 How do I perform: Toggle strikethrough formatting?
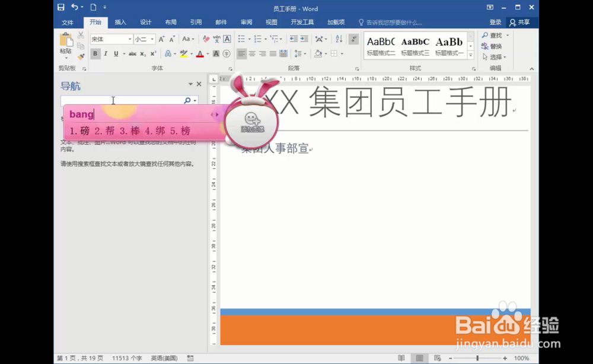[132, 54]
